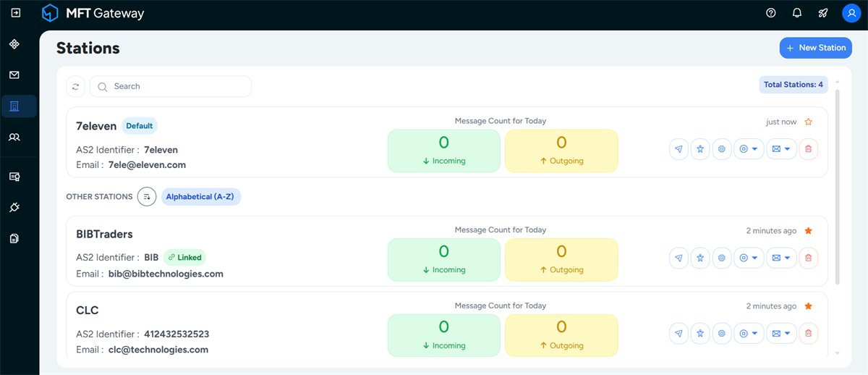Toggle sort direction for other stations

(147, 196)
